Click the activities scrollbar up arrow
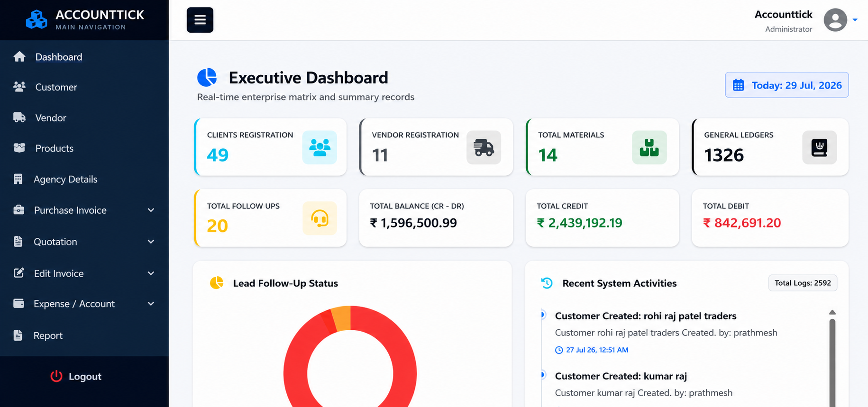 pos(832,312)
